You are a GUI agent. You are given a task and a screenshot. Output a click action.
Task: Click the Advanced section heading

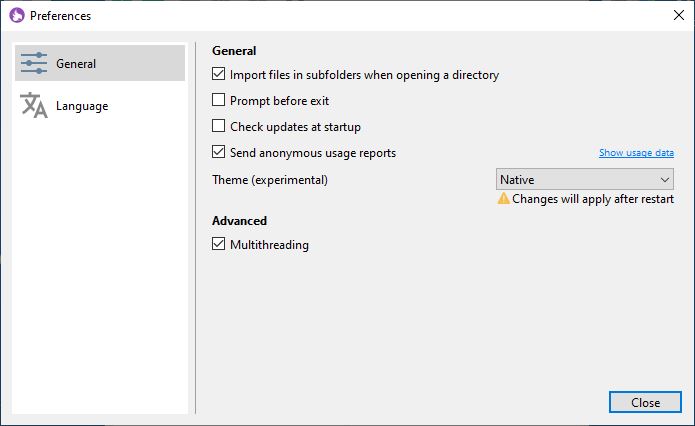[239, 221]
